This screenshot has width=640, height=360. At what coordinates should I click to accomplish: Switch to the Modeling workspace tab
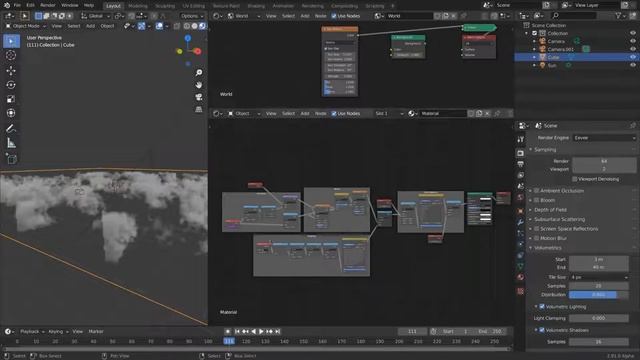[138, 6]
